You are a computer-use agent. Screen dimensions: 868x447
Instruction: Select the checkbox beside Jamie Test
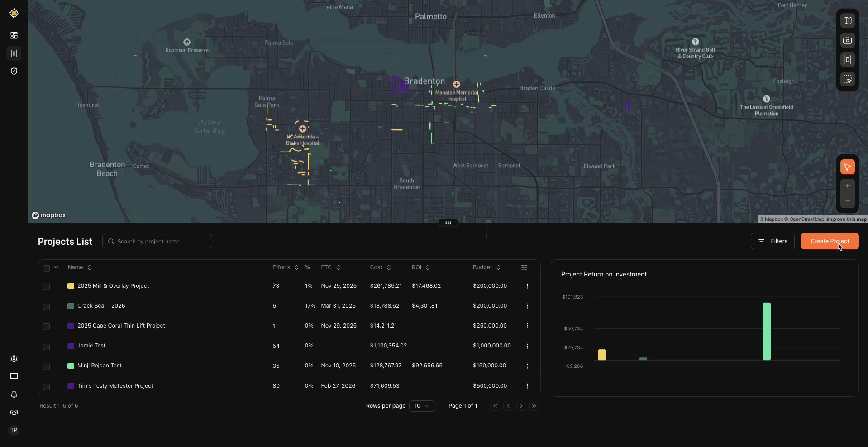[46, 347]
